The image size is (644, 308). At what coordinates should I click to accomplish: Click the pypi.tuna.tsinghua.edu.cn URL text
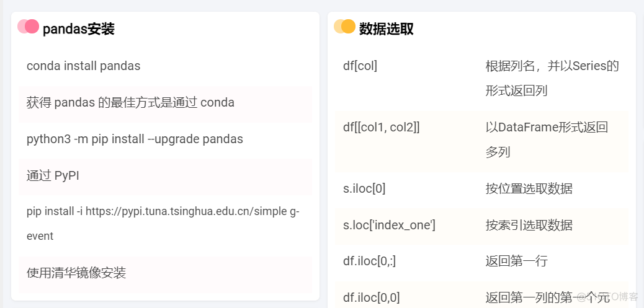click(186, 211)
